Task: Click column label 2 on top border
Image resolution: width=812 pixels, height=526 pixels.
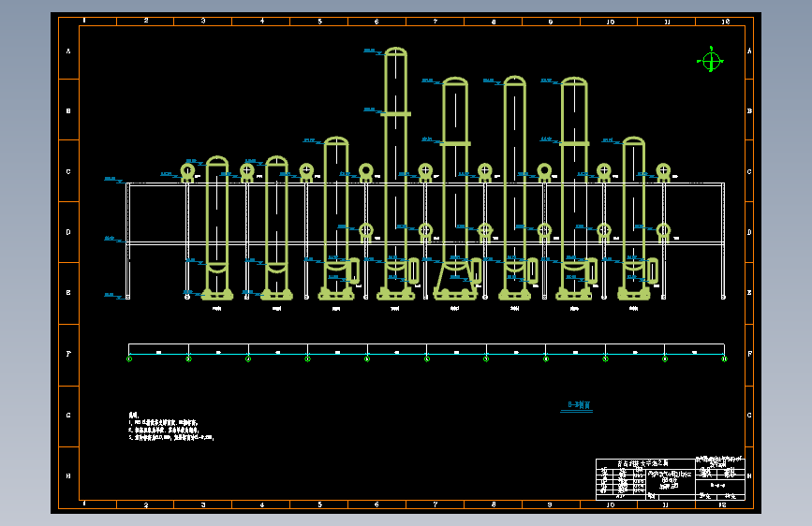Action: 146,21
